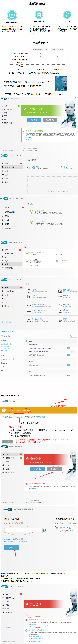Viewport: 78px width, 644px height.
Task: Click magnifier icon beside 扫描计算机
Action: coord(29,168)
